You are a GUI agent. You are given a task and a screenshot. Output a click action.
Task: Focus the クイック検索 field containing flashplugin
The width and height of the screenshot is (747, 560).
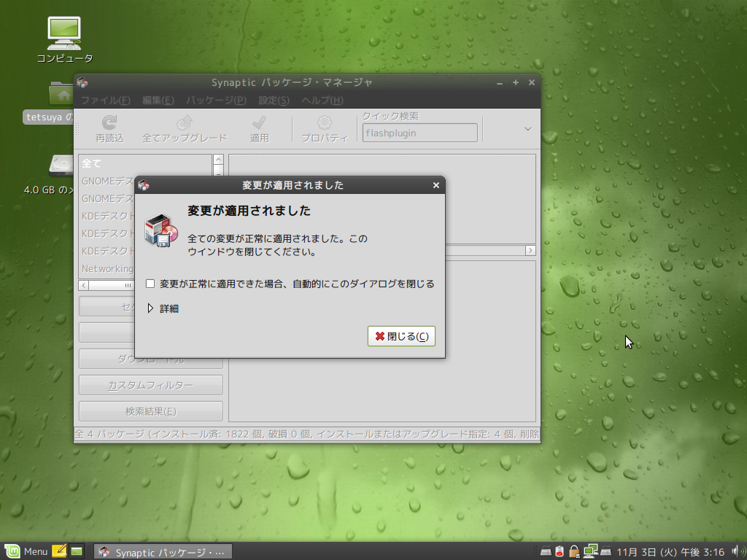[x=419, y=133]
